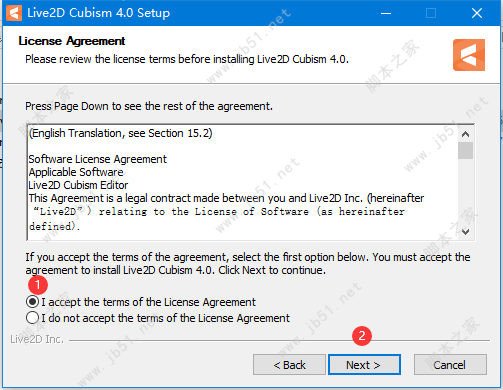
Task: Click the greyed-out maximize button
Action: pos(431,13)
